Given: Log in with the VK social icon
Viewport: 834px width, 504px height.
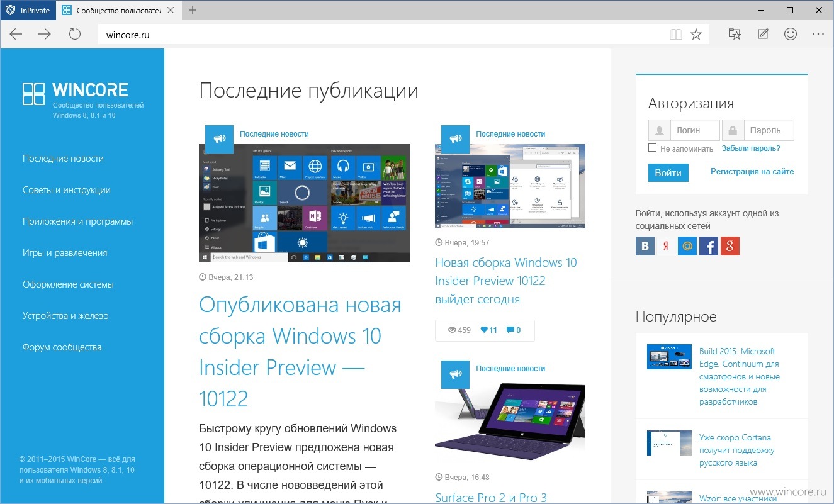Looking at the screenshot, I should point(645,246).
